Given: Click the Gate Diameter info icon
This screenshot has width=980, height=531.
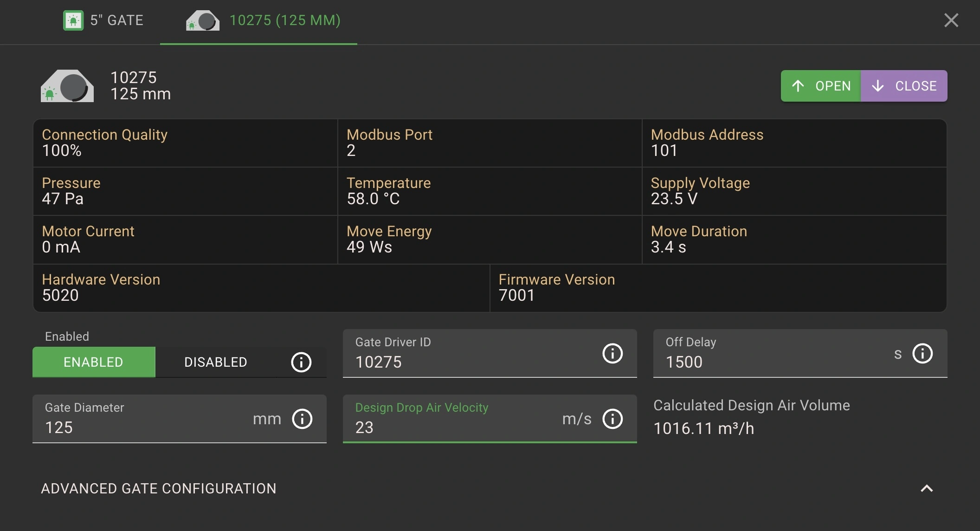Looking at the screenshot, I should click(302, 419).
